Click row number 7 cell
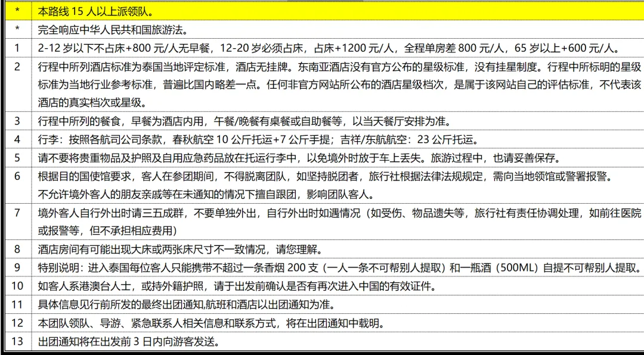This screenshot has height=355, width=644. (x=18, y=222)
